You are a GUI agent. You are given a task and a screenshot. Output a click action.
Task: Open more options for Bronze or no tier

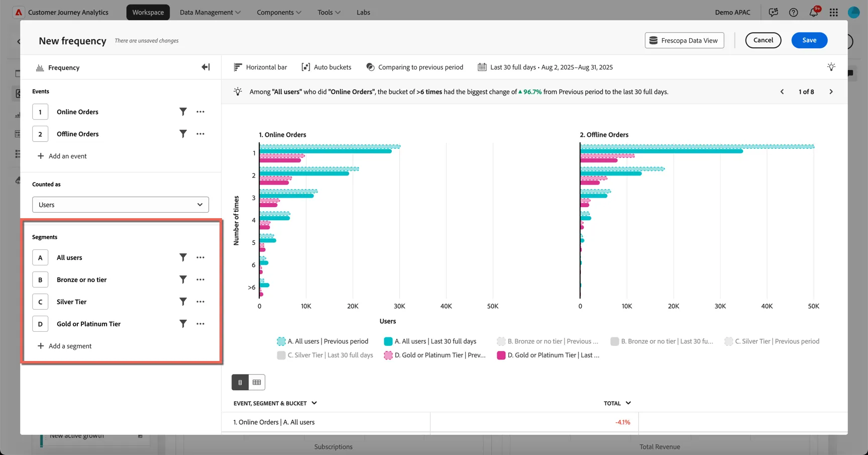(x=200, y=280)
